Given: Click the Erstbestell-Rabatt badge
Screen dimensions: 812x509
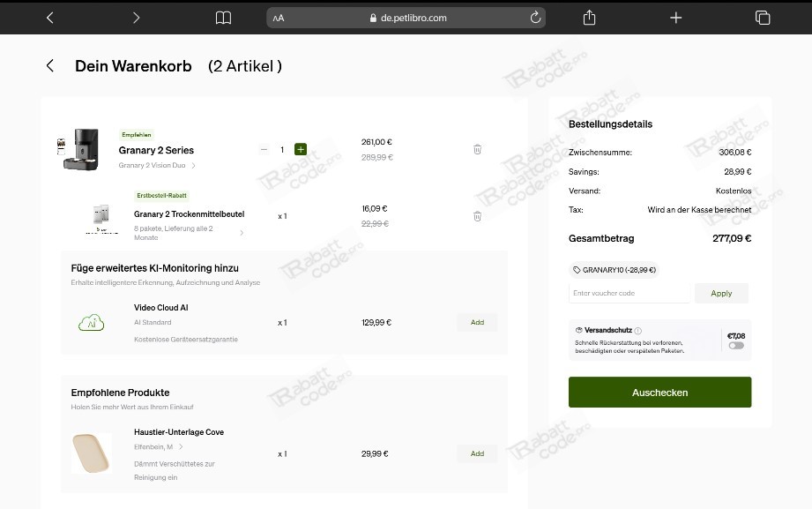Looking at the screenshot, I should tap(161, 196).
